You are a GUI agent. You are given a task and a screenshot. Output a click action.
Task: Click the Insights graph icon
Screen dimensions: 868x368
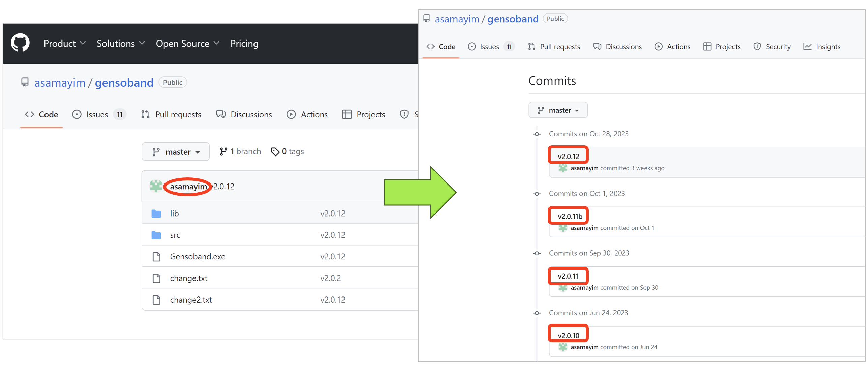tap(807, 47)
